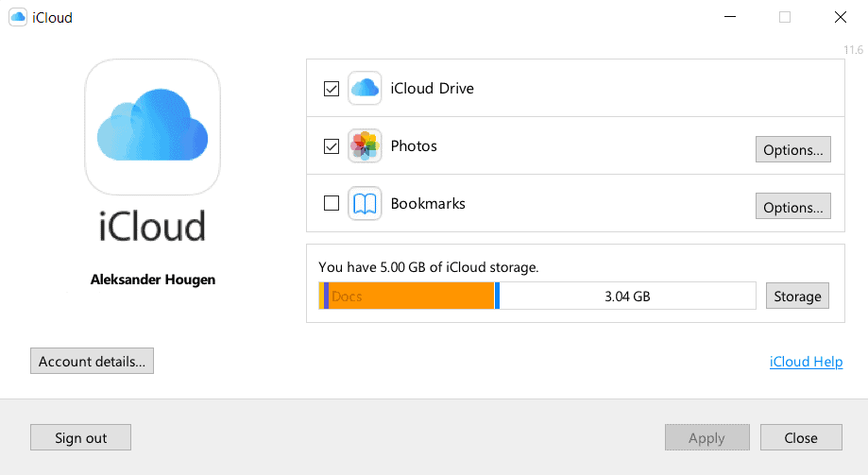Screen dimensions: 868x475
Task: Click the 3.04 GB free storage area
Action: pyautogui.click(x=627, y=297)
